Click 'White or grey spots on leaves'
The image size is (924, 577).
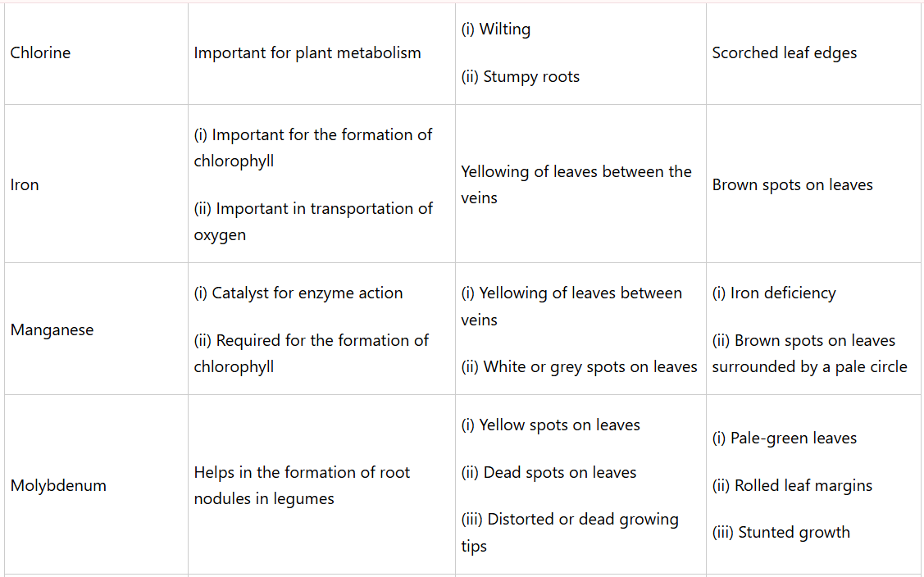point(587,367)
